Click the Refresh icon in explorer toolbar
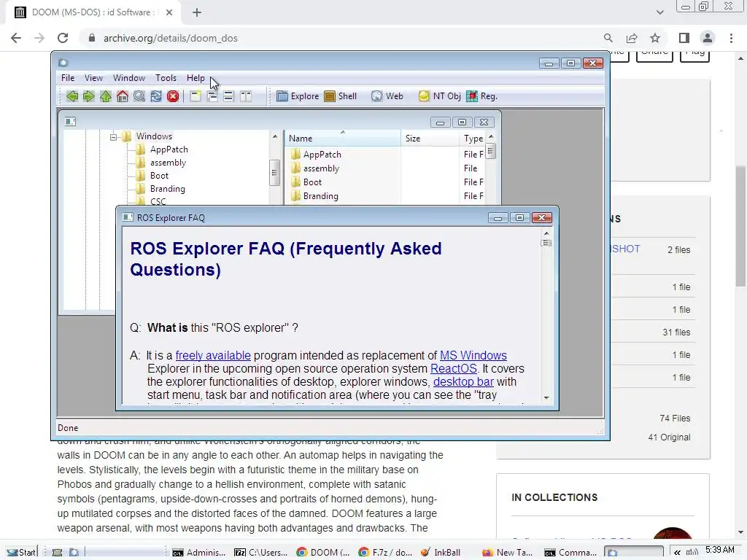The width and height of the screenshot is (747, 560). 156,96
